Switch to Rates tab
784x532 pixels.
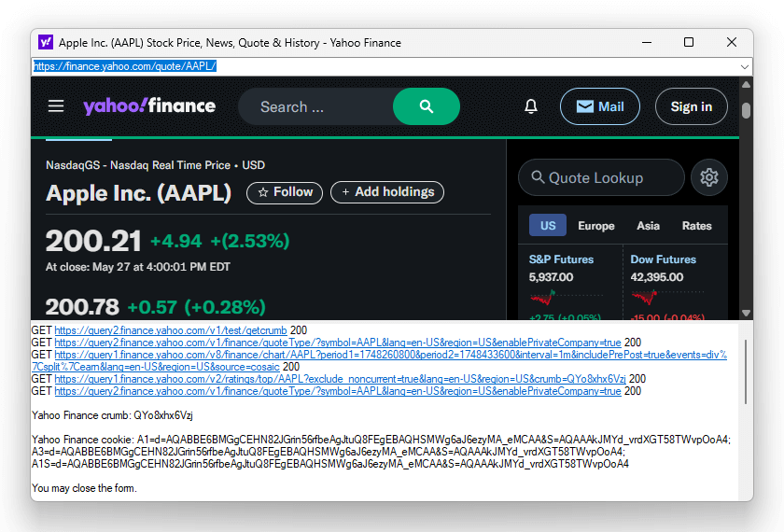(696, 226)
